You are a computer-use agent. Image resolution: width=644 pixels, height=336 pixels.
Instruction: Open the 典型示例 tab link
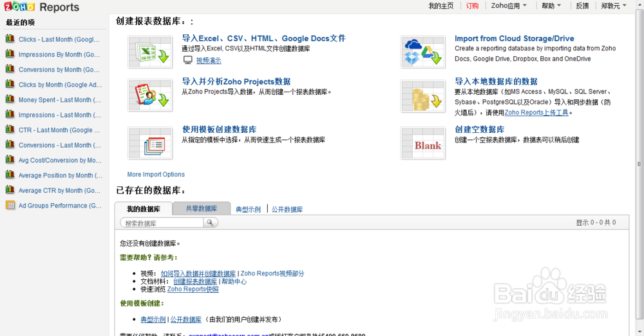click(248, 210)
